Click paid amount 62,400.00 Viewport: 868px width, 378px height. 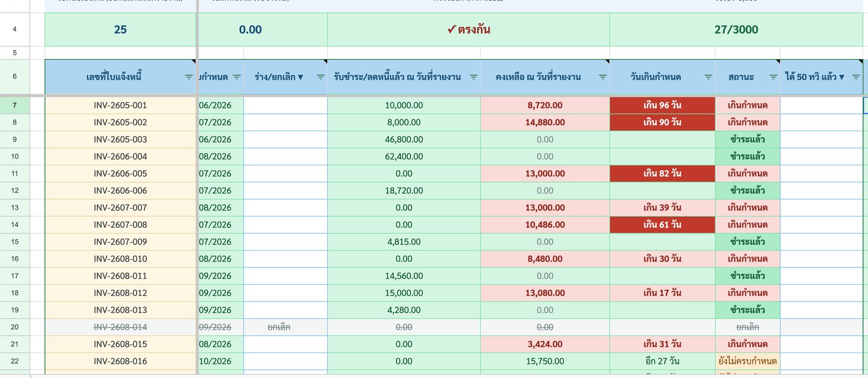[x=404, y=157]
